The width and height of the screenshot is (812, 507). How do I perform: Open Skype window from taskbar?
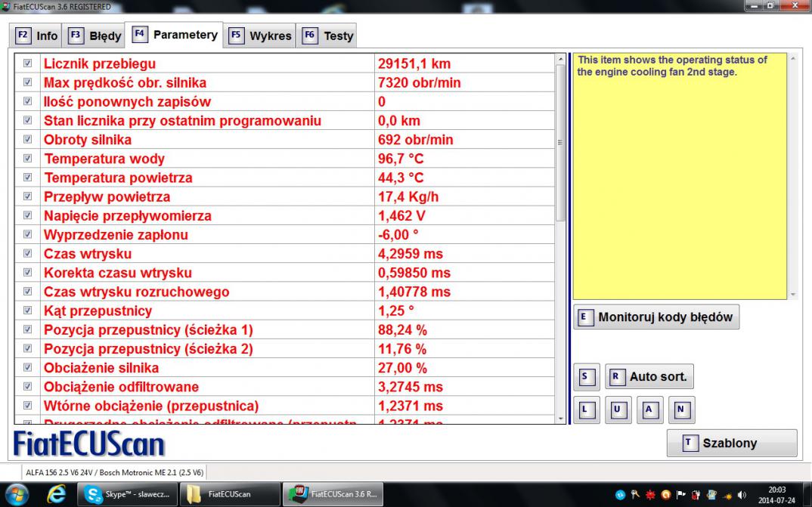click(x=127, y=495)
